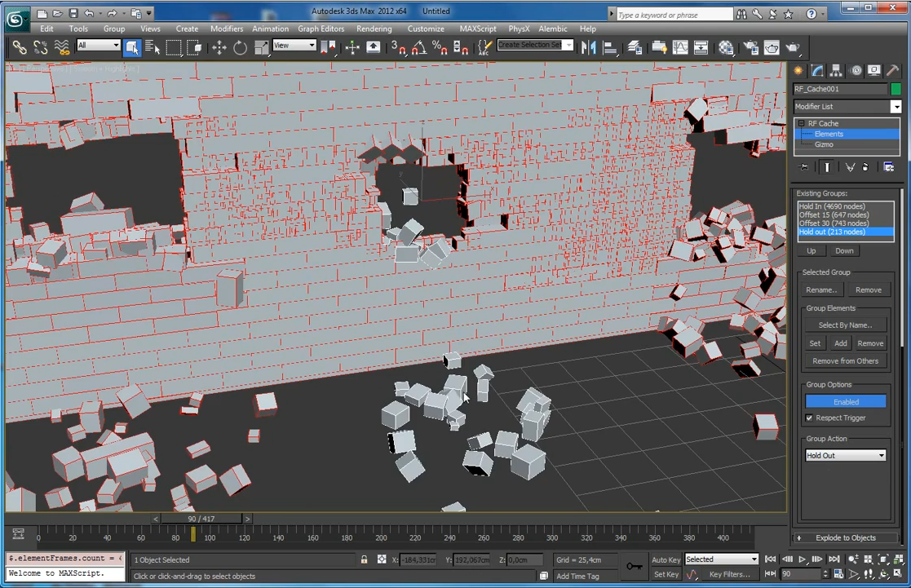Toggle Set Key mode
Image resolution: width=911 pixels, height=588 pixels.
[x=666, y=574]
